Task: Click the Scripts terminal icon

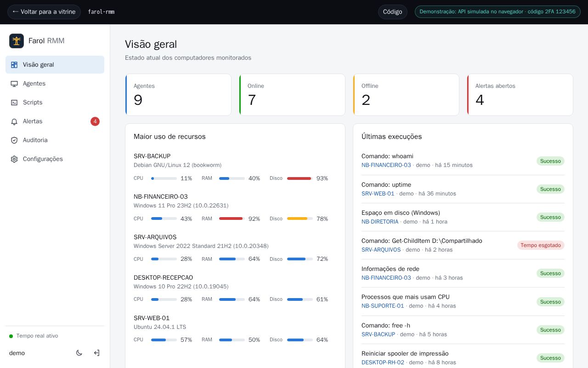Action: click(x=14, y=103)
